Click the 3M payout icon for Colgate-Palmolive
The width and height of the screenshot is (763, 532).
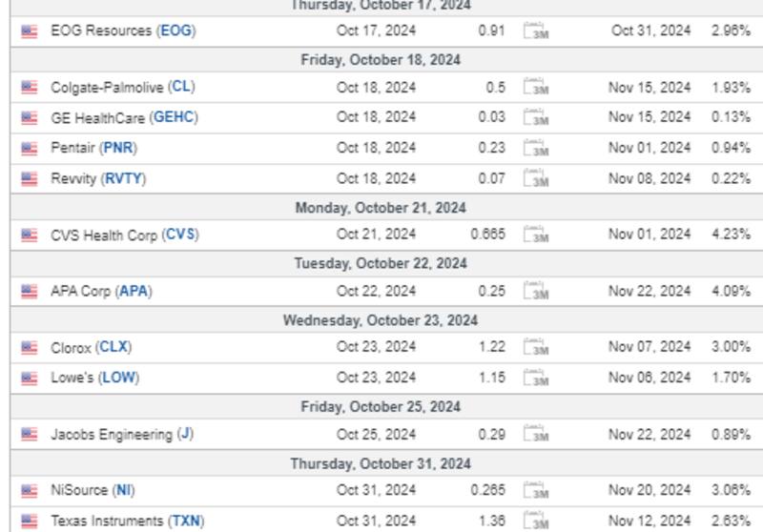(x=537, y=88)
